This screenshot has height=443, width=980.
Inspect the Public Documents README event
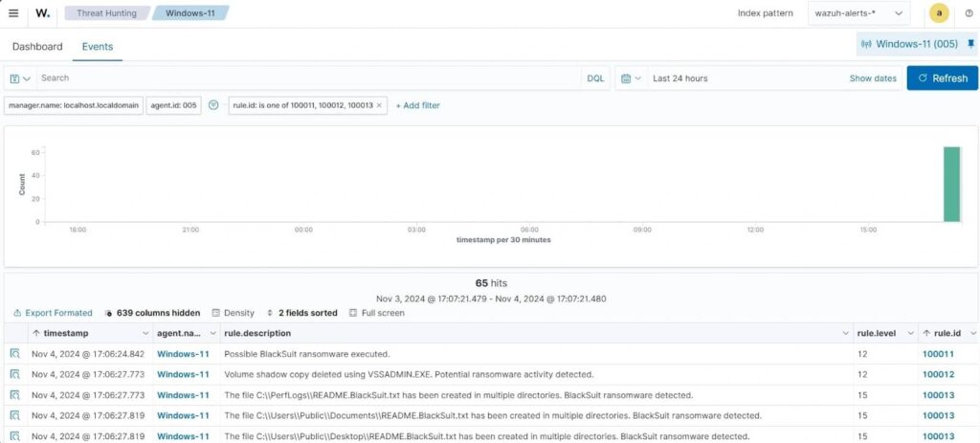click(x=15, y=415)
